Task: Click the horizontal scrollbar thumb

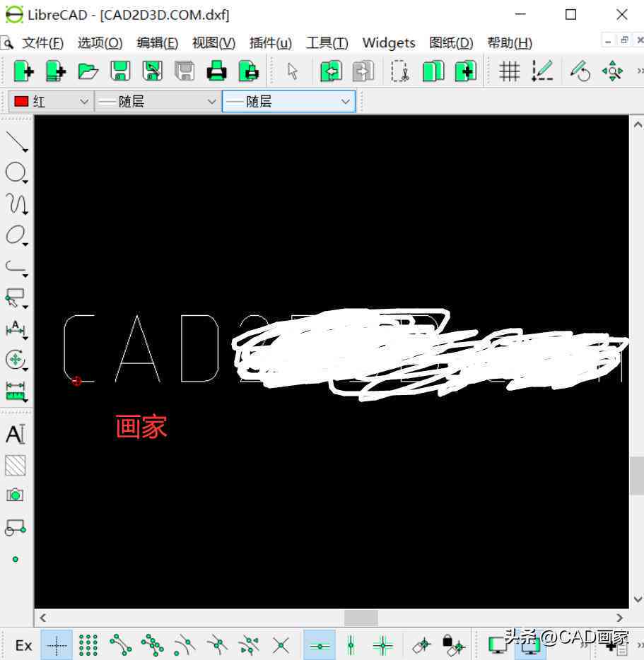Action: coord(361,618)
